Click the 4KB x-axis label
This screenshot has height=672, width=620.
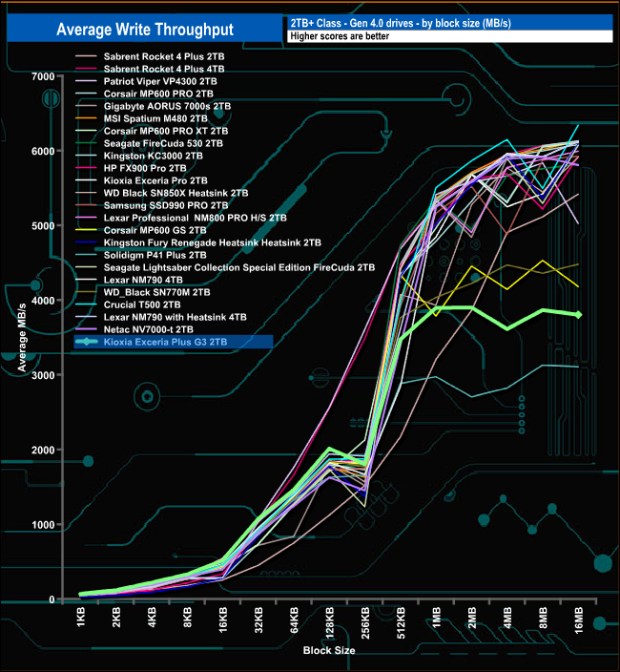click(x=152, y=618)
